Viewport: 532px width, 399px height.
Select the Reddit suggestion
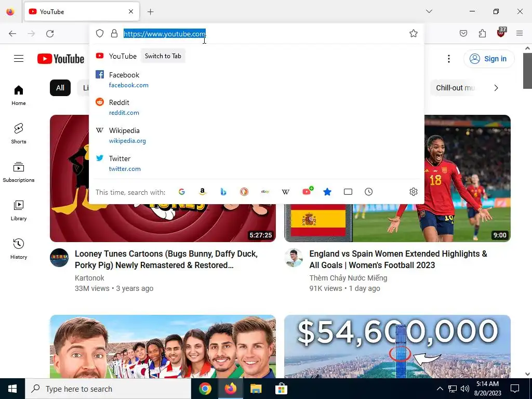257,107
